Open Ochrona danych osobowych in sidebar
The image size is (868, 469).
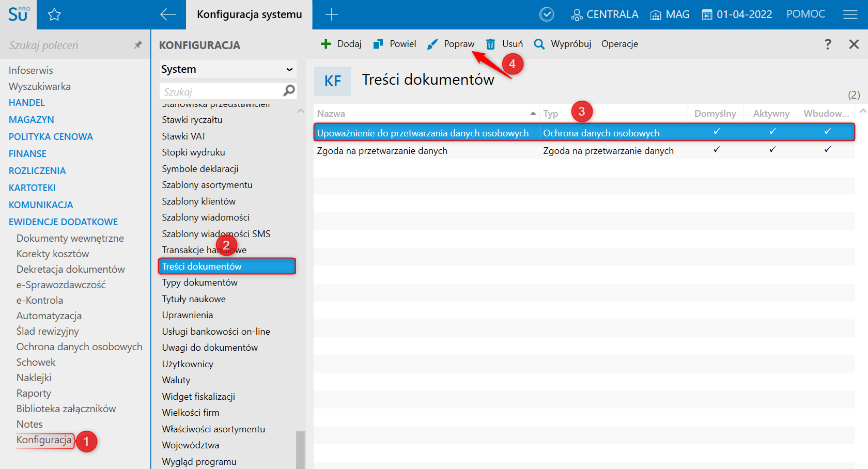point(79,347)
